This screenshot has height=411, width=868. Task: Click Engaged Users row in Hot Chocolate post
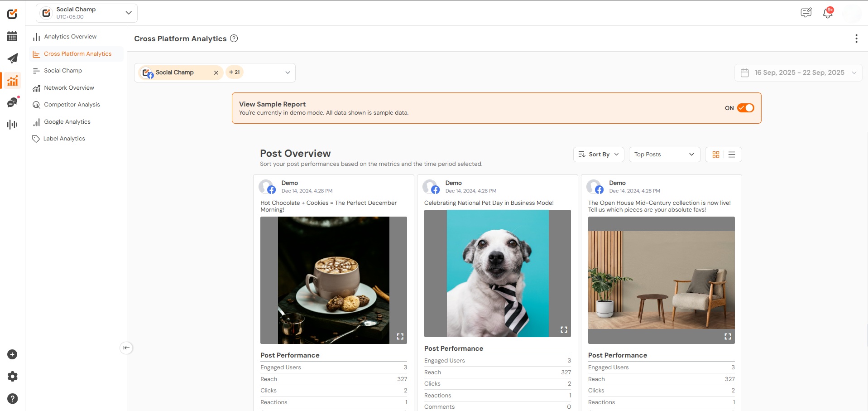(x=334, y=367)
